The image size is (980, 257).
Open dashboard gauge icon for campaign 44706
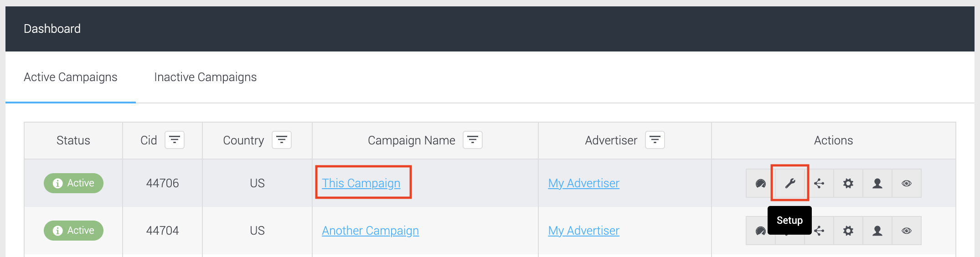click(761, 183)
